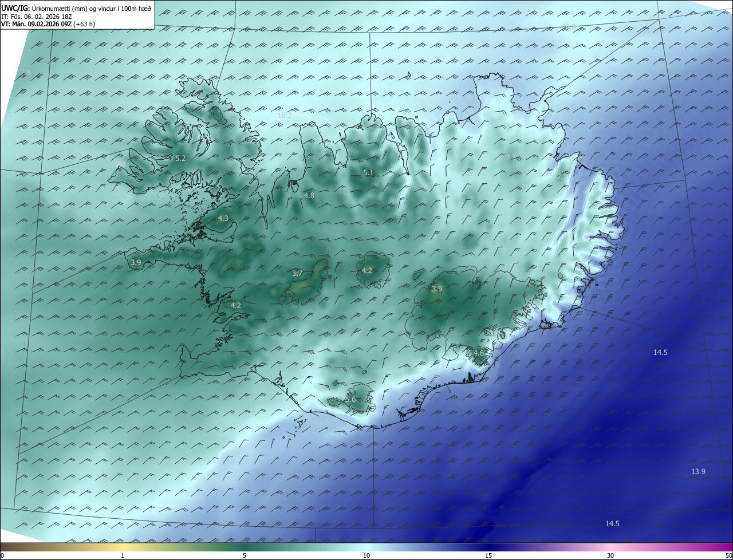Click the 14.5 value east of Iceland's southeast coast
The height and width of the screenshot is (560, 733).
(660, 352)
